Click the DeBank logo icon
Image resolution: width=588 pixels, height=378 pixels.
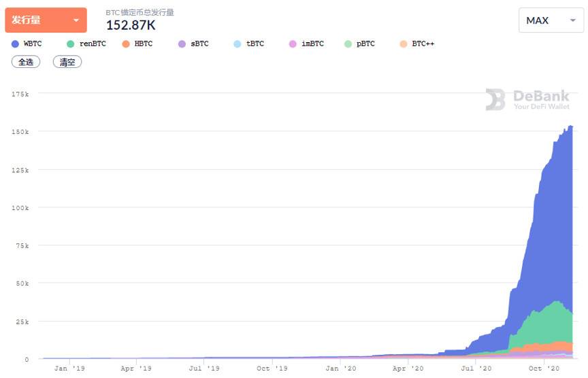[495, 99]
